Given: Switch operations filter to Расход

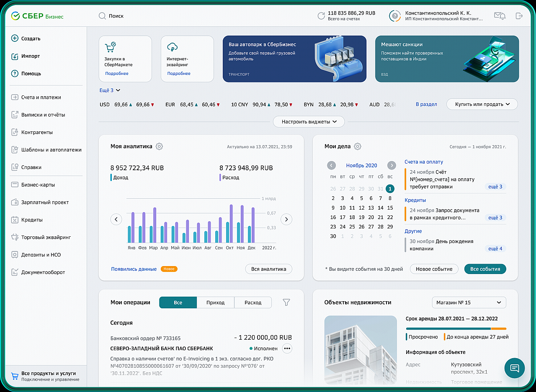Looking at the screenshot, I should click(253, 302).
